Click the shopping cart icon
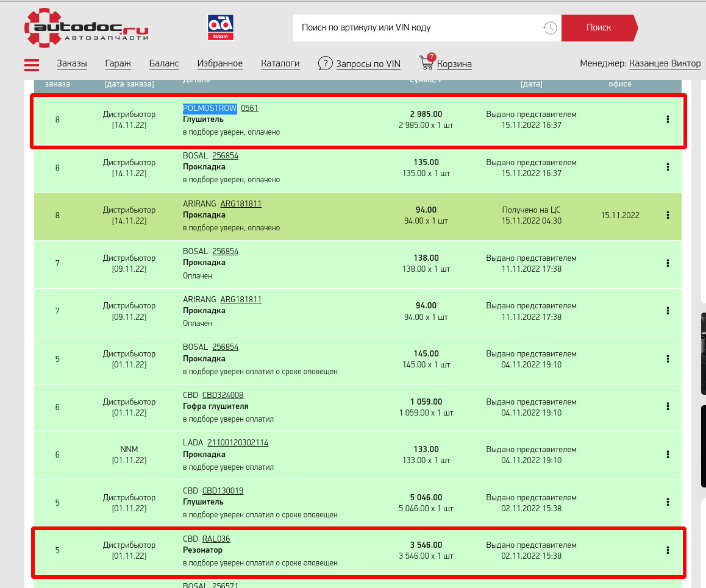 [426, 63]
